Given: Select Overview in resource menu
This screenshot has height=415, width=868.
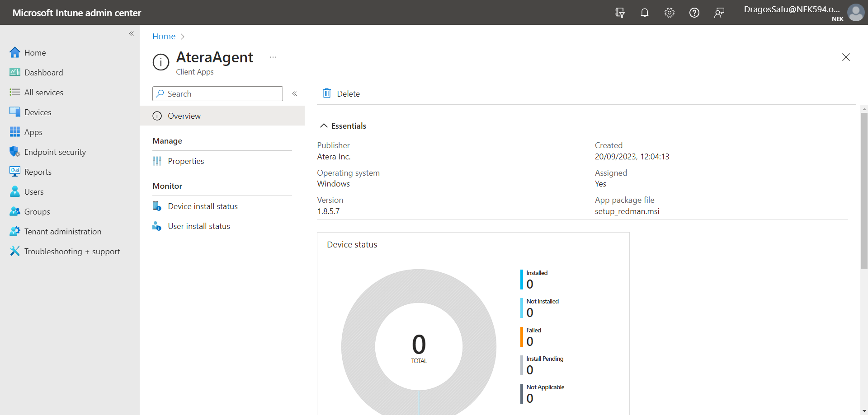Looking at the screenshot, I should point(222,116).
